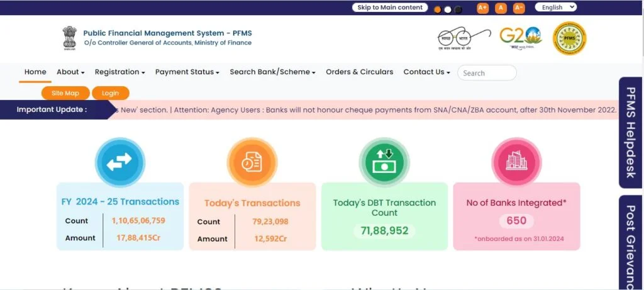Open the Post Grievance side tab
The height and width of the screenshot is (290, 644).
(x=631, y=242)
